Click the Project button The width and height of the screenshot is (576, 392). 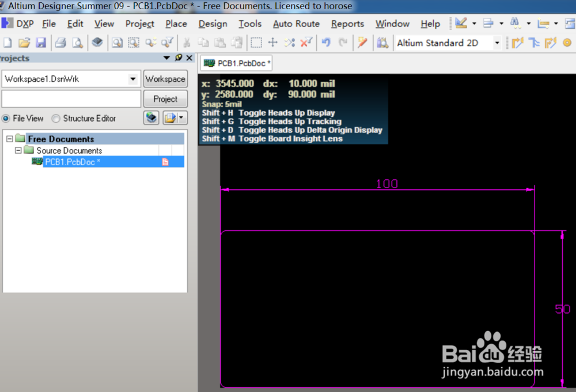point(165,99)
